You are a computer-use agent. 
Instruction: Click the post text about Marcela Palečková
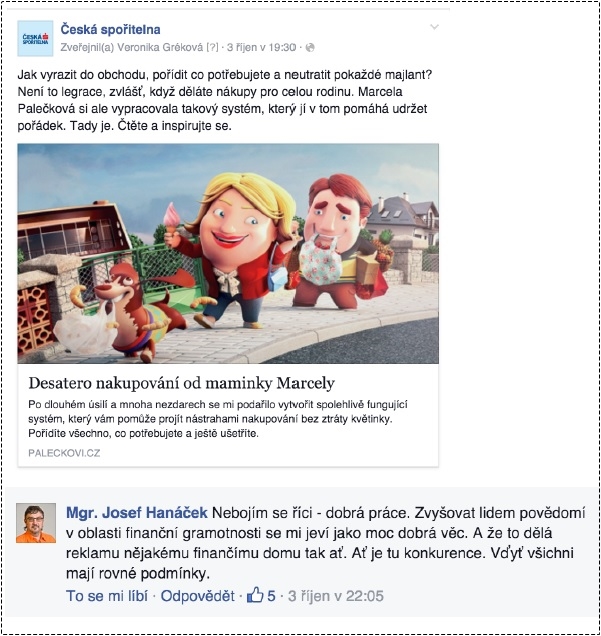click(x=225, y=100)
